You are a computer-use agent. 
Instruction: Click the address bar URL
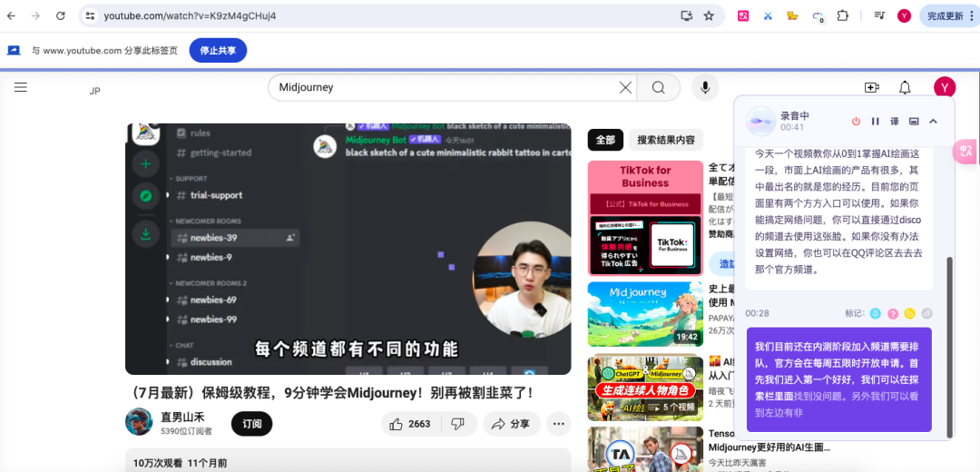coord(190,16)
